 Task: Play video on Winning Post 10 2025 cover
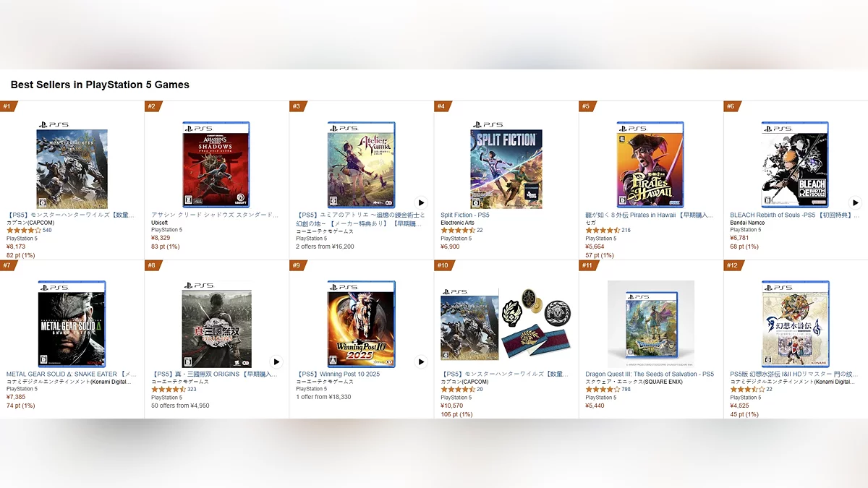click(421, 361)
